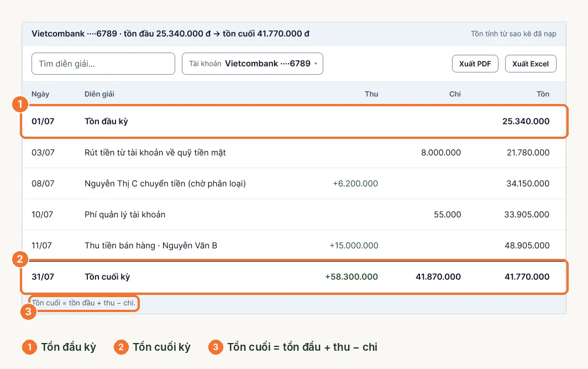Click 'Nguyễn Thị C chuyển tiền (chờ phân loại)'
The image size is (588, 369).
pos(165,184)
